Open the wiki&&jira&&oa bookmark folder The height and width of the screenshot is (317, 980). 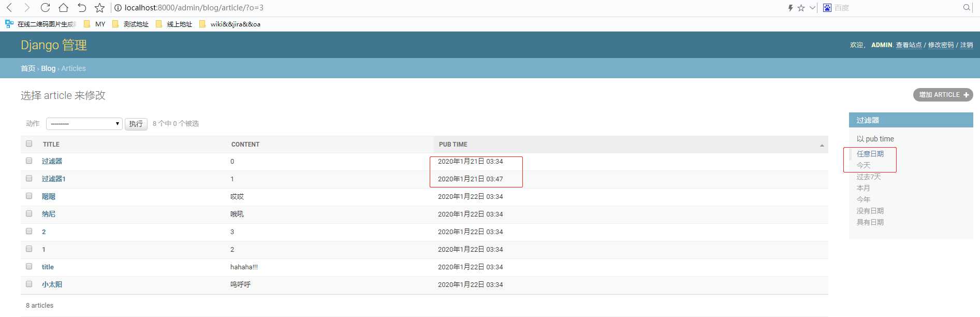(x=230, y=24)
